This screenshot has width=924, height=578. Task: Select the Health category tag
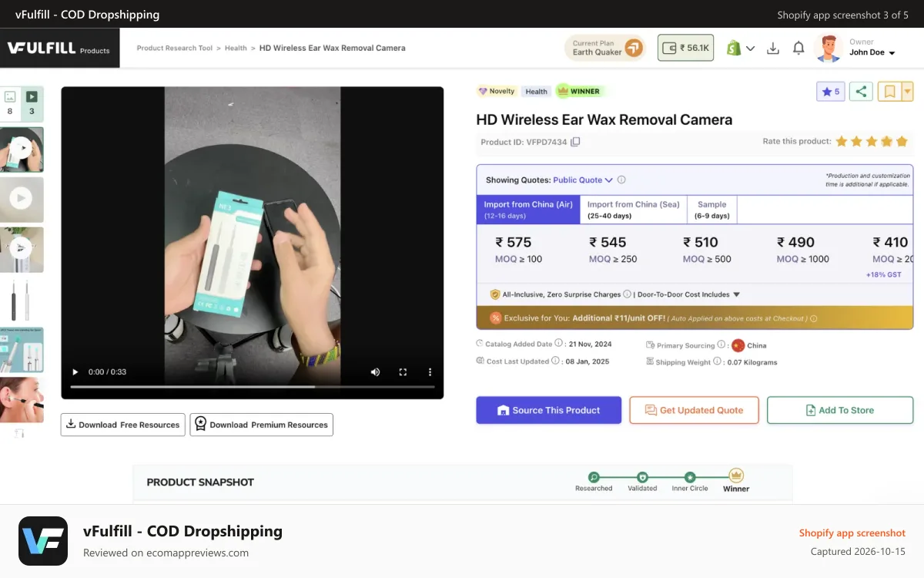(x=536, y=91)
